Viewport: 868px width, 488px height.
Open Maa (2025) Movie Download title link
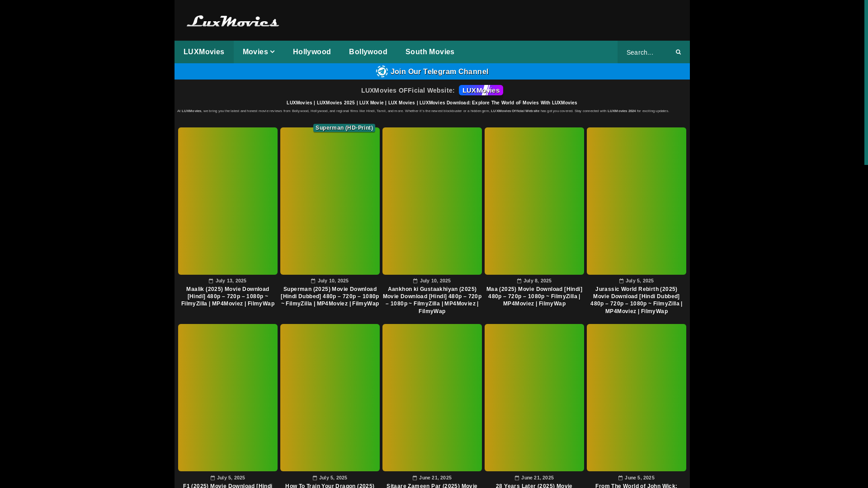click(x=534, y=296)
